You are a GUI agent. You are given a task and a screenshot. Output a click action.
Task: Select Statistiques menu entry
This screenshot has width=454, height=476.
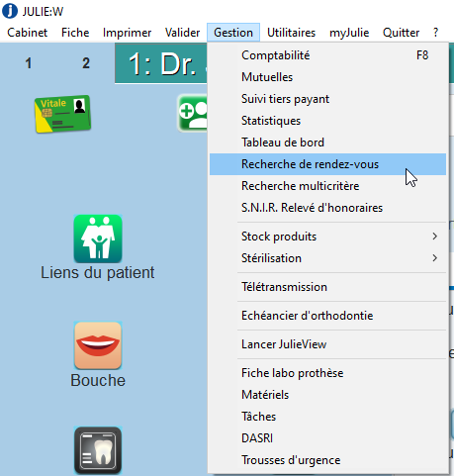327,121
